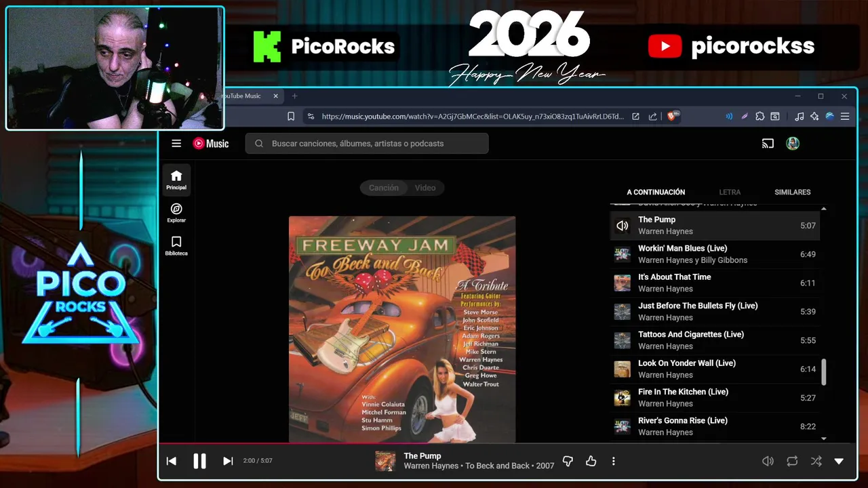Open To Beck and Back album link
Viewport: 868px width, 488px height.
click(x=498, y=466)
